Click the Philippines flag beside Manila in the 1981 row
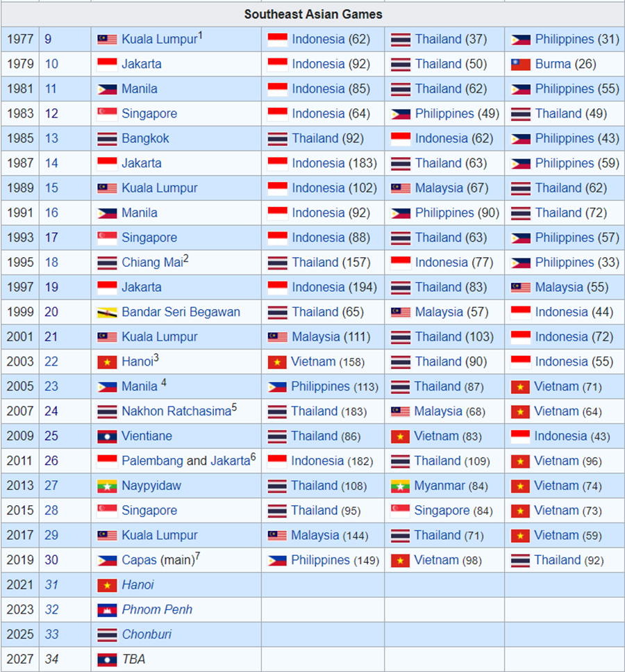Viewport: 625px width, 672px height. (x=107, y=90)
